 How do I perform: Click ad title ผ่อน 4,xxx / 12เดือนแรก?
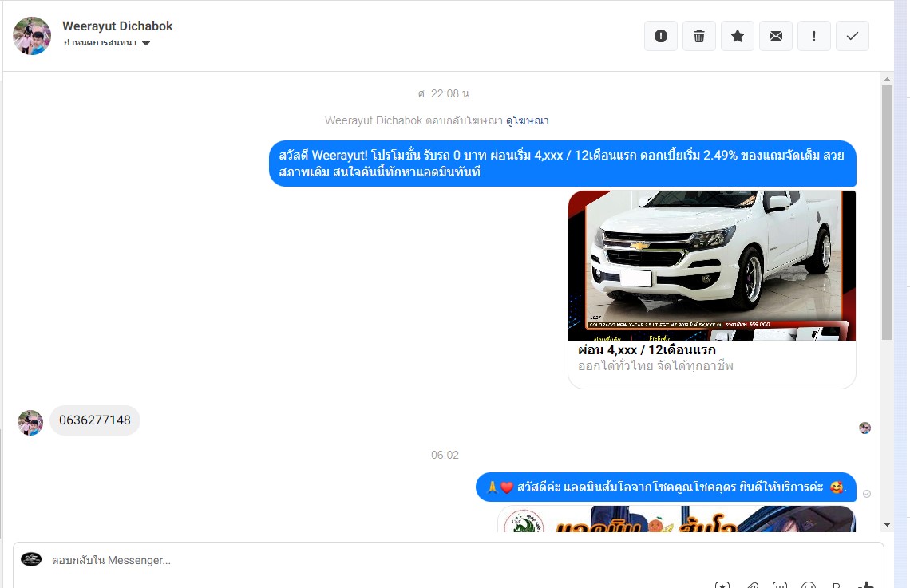coord(647,350)
